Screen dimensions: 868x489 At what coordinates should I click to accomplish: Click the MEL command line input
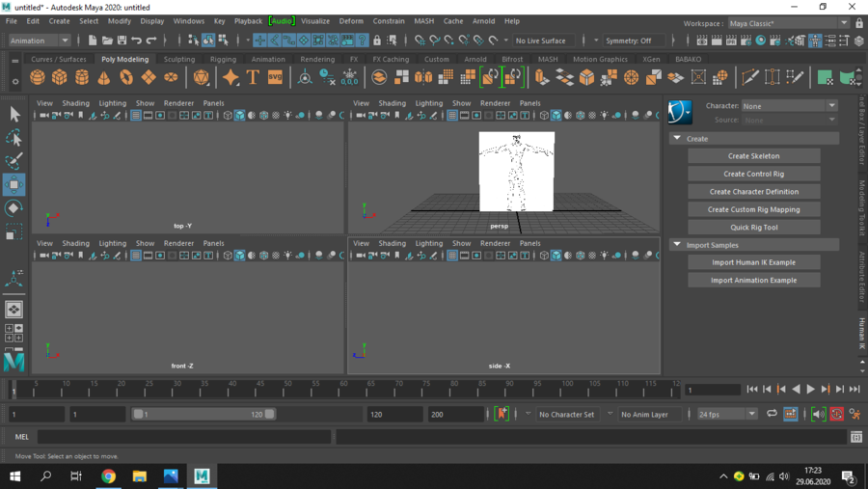(184, 437)
